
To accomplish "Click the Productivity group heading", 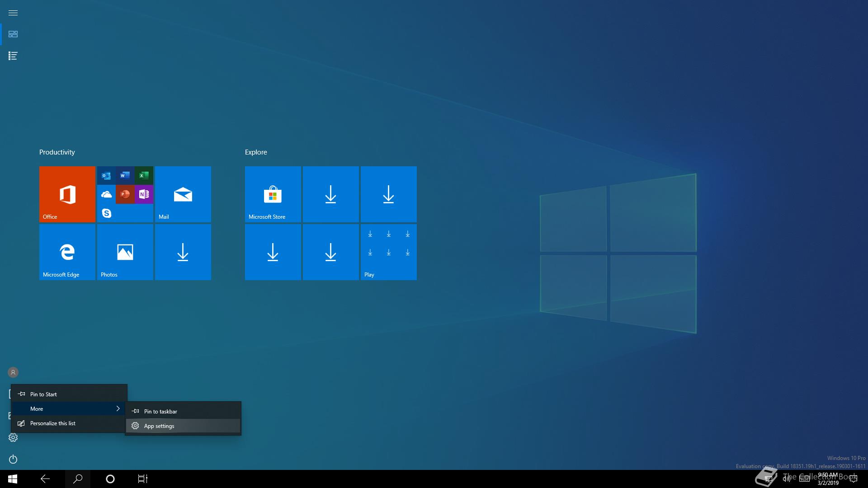I will (57, 152).
